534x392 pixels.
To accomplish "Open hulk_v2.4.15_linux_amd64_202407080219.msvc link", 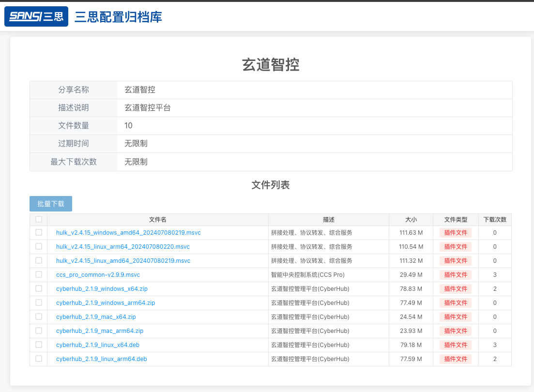I will click(x=123, y=260).
